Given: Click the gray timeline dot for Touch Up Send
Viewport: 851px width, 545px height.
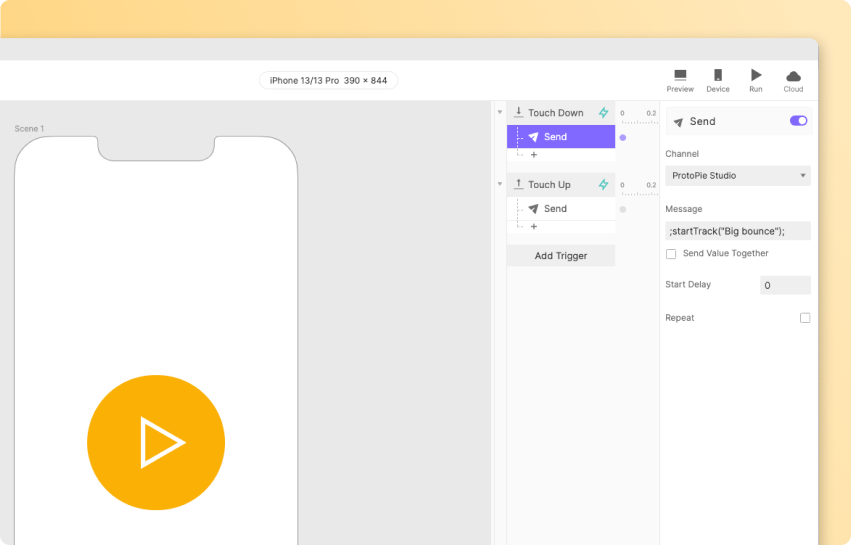Looking at the screenshot, I should (623, 209).
